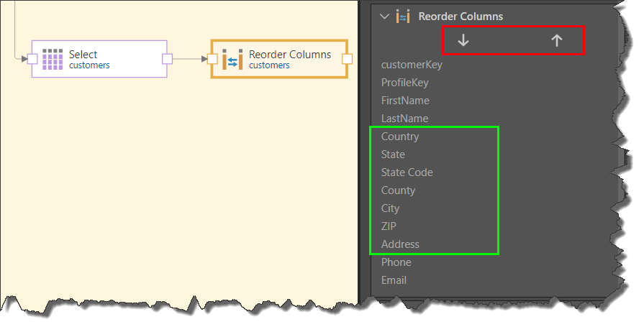Select the customerKey column

pos(412,65)
